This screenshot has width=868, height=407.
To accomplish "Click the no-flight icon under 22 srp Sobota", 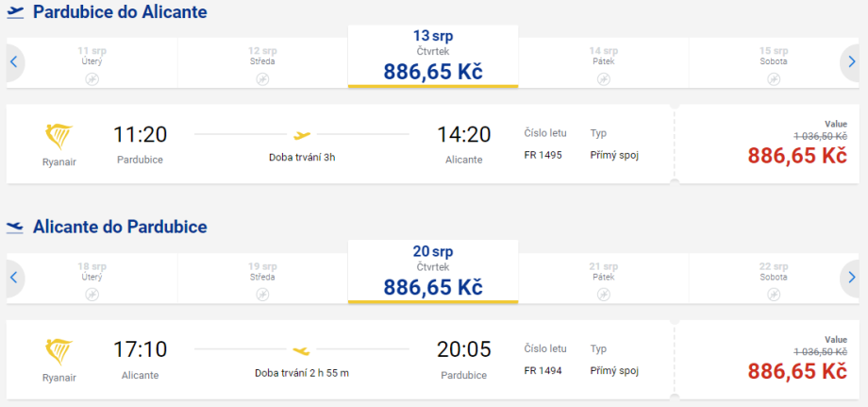I will click(773, 294).
